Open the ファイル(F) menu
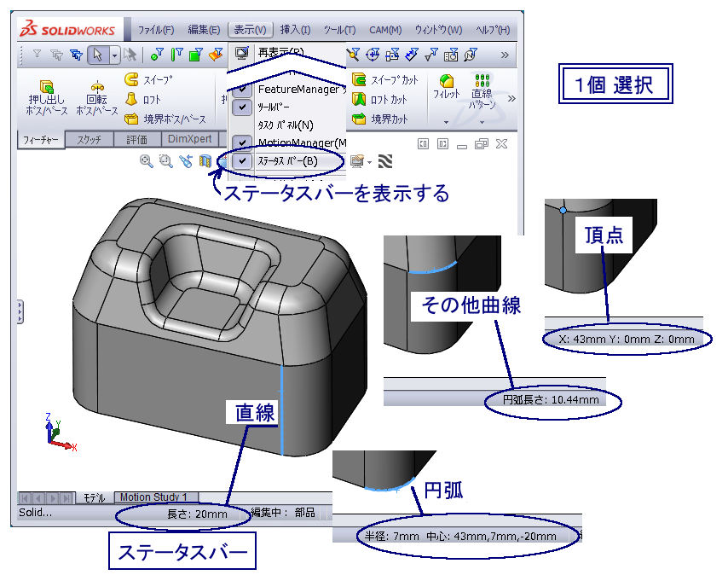Image resolution: width=728 pixels, height=575 pixels. pyautogui.click(x=156, y=30)
